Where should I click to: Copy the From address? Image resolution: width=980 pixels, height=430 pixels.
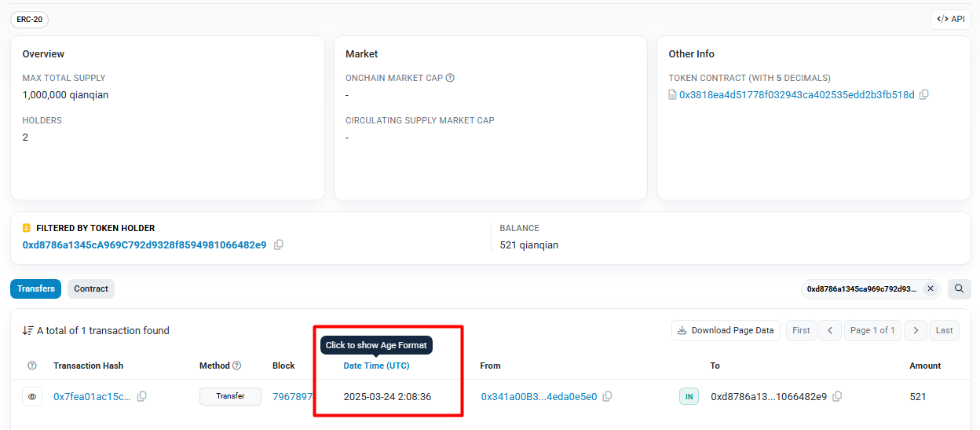pos(608,396)
